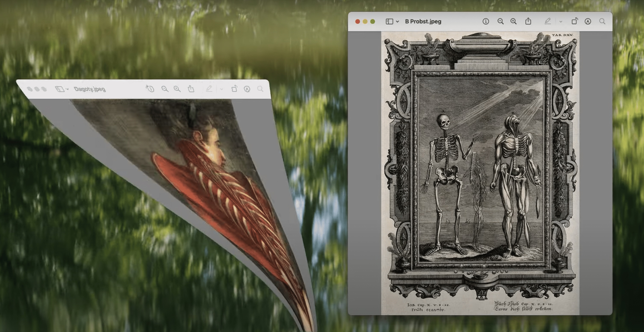Zoom out on B Probst.jpeg image
The image size is (644, 332).
pyautogui.click(x=500, y=22)
